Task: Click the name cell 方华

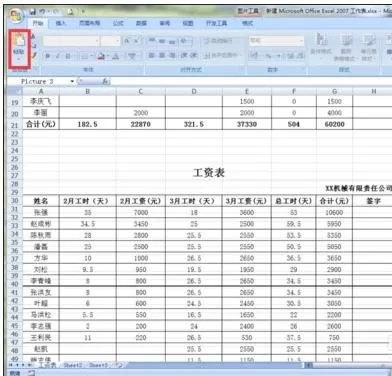Action: pyautogui.click(x=41, y=258)
